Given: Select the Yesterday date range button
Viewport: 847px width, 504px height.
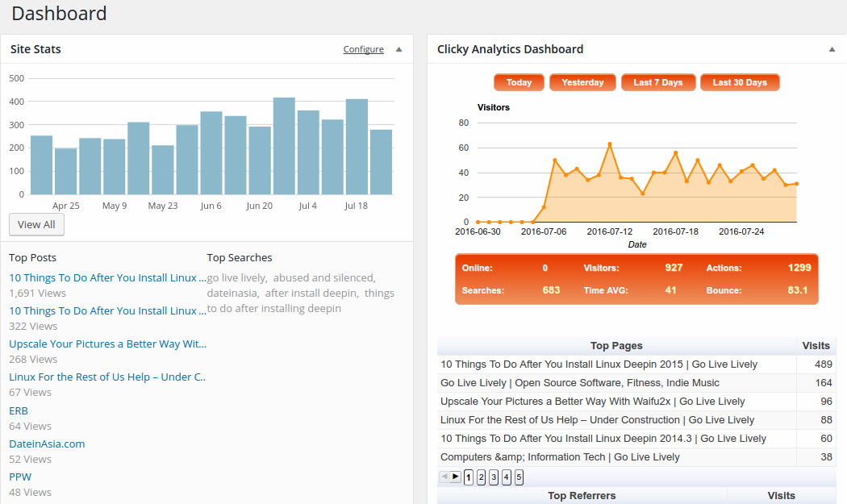Looking at the screenshot, I should tap(582, 81).
